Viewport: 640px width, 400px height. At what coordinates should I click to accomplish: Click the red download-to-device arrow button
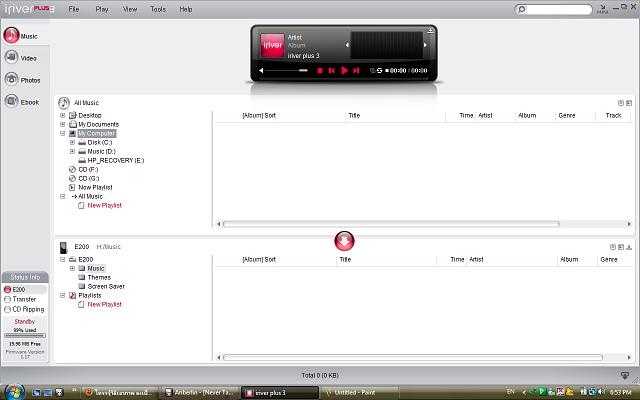[344, 240]
